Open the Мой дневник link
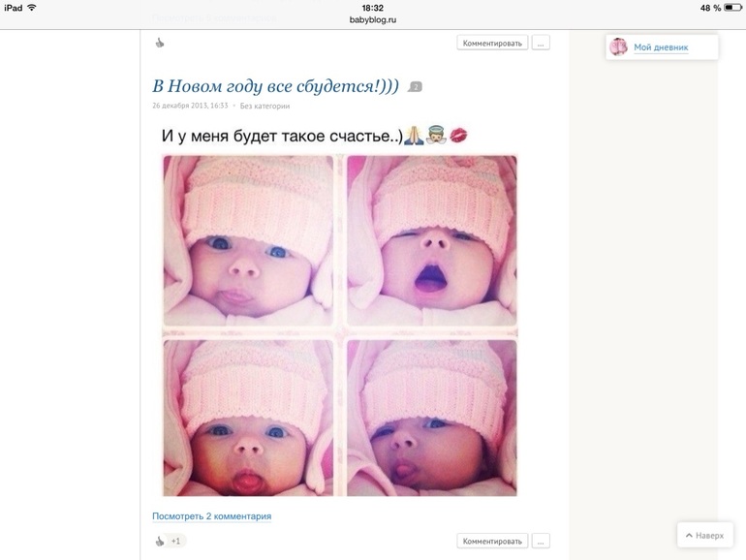The image size is (746, 560). pos(661,47)
